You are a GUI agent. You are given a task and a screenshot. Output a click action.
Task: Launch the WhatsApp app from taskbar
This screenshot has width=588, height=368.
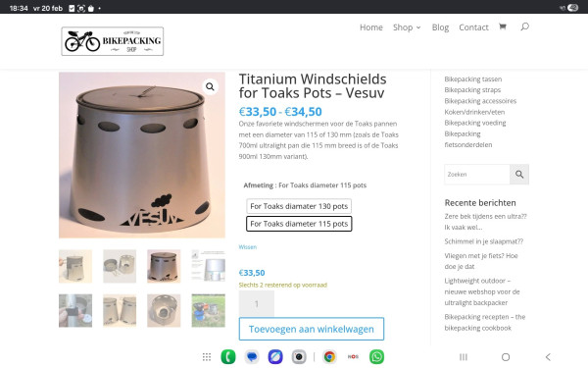point(376,357)
